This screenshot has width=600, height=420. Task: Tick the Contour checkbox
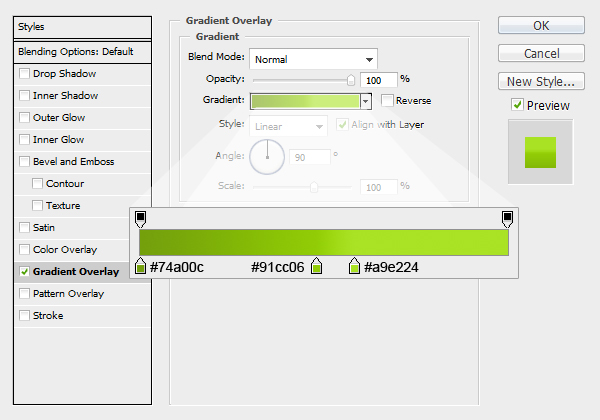coord(38,184)
